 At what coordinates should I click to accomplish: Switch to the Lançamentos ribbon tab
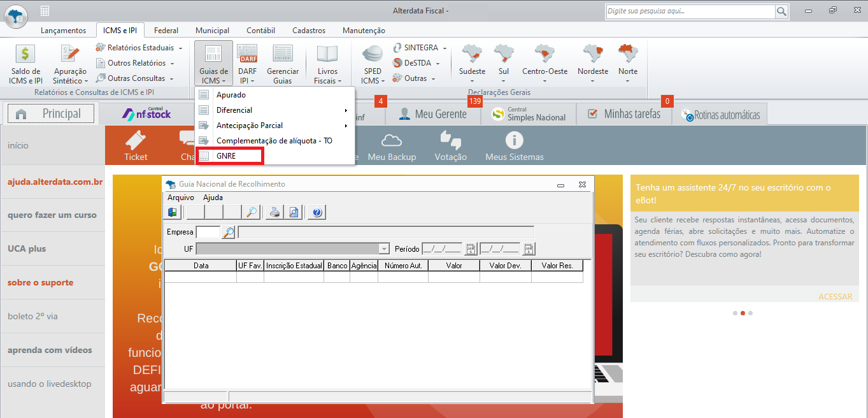click(x=63, y=30)
